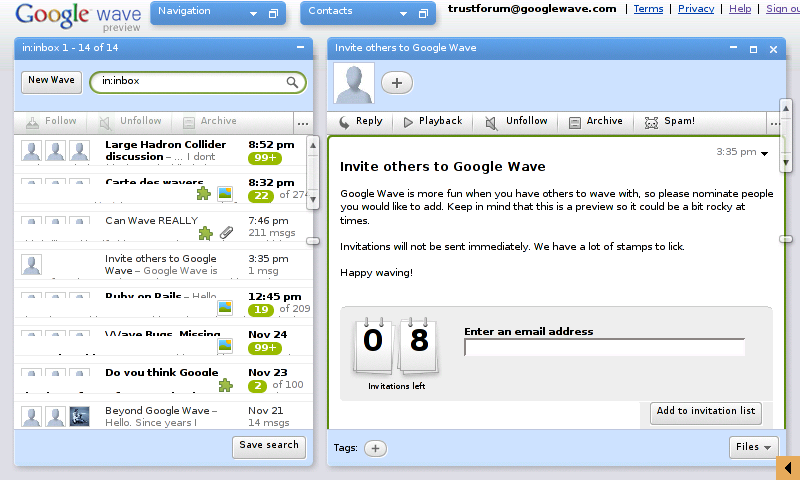The width and height of the screenshot is (800, 480).
Task: Click the paperclip attachment icon on Can Wave REALLY
Action: click(x=227, y=233)
